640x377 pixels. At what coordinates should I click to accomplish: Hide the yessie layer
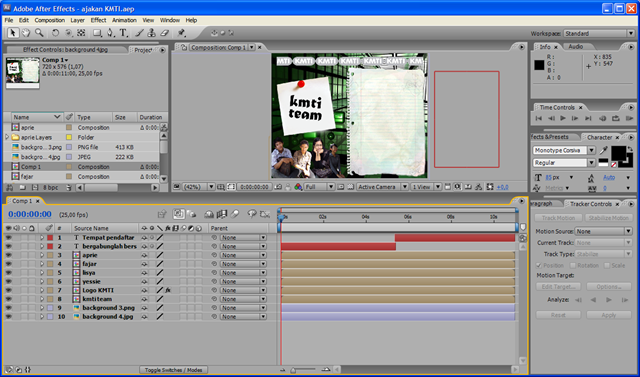(8, 282)
